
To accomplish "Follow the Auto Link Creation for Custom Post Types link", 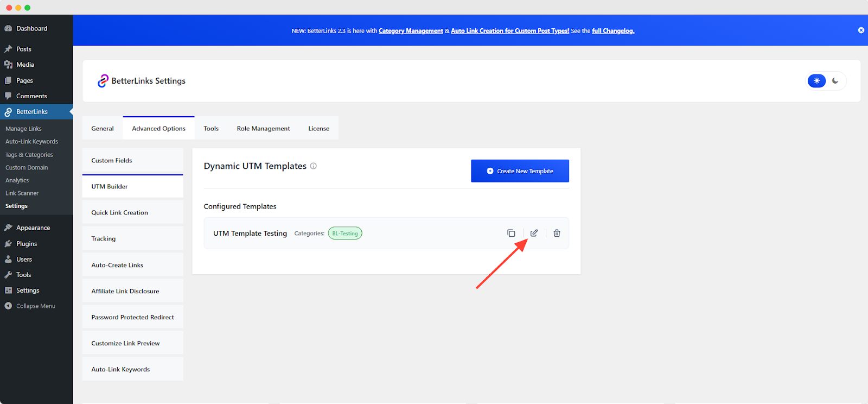I will 510,31.
